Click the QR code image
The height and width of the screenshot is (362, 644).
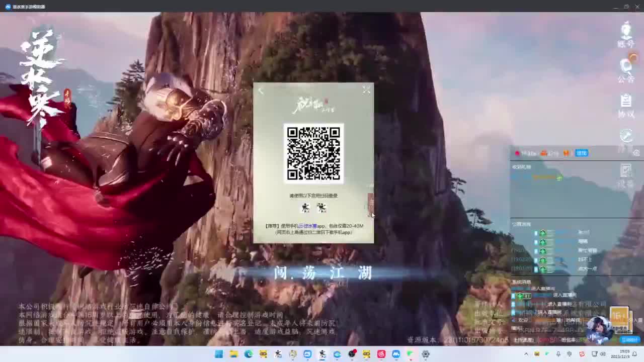313,153
